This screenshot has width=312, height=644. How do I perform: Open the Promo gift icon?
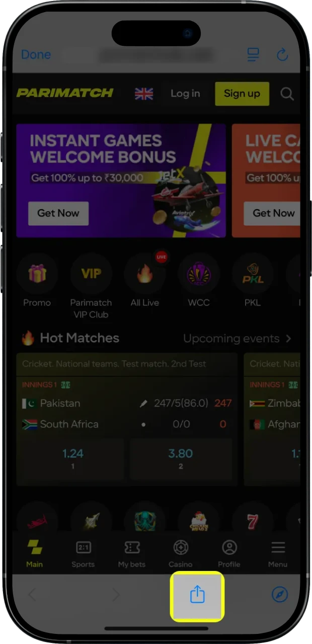pyautogui.click(x=37, y=274)
